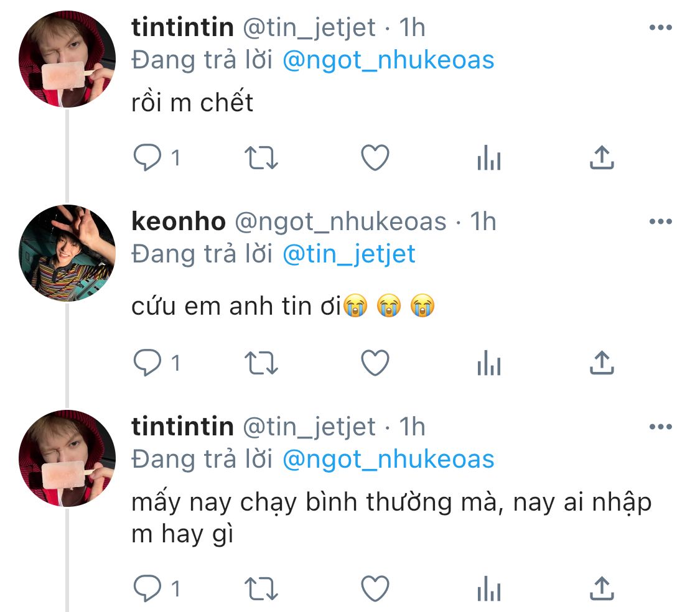Retweet keonho's "cứu em" tweet
This screenshot has height=612, width=700.
(x=261, y=363)
